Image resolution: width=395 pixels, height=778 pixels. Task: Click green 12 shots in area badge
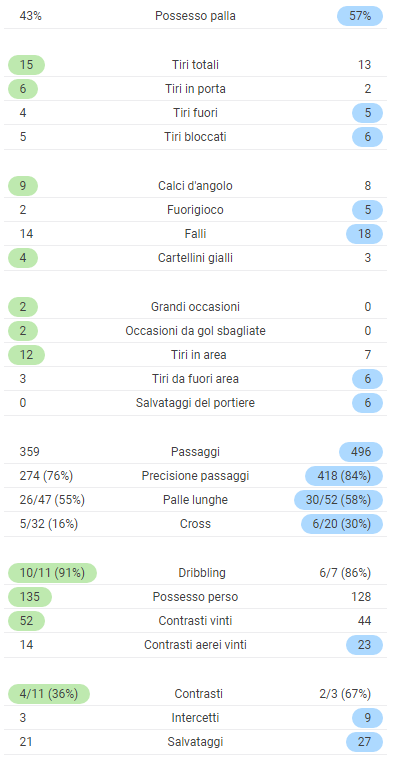click(x=26, y=355)
